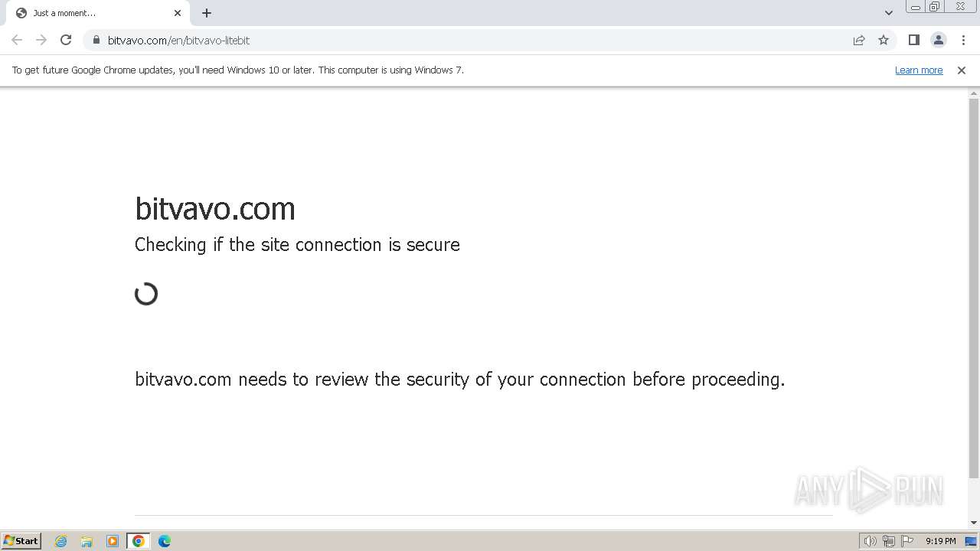Open a new tab
The image size is (980, 551).
pos(207,13)
